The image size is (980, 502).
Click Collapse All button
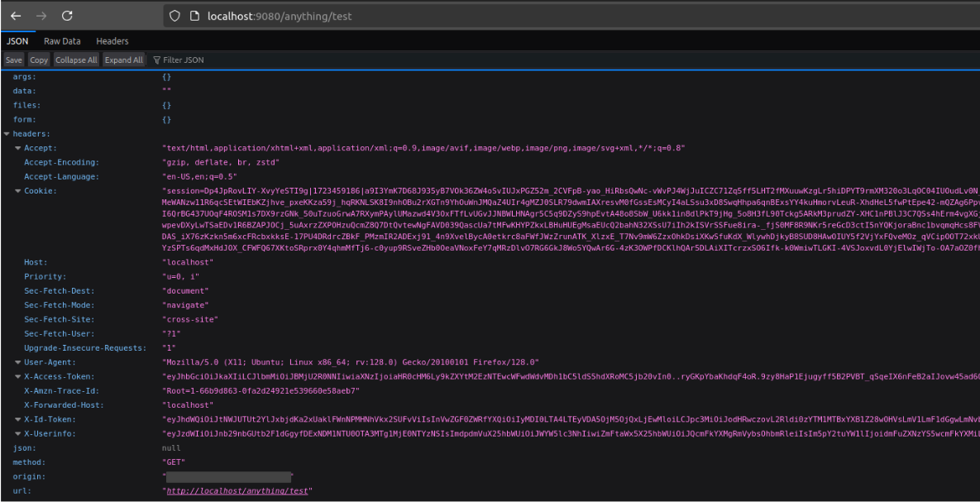point(76,60)
